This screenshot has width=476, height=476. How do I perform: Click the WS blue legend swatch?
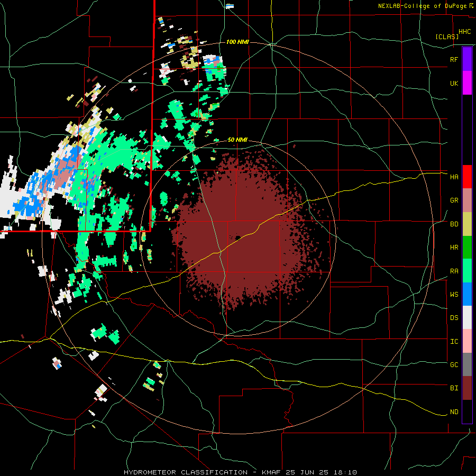467,294
